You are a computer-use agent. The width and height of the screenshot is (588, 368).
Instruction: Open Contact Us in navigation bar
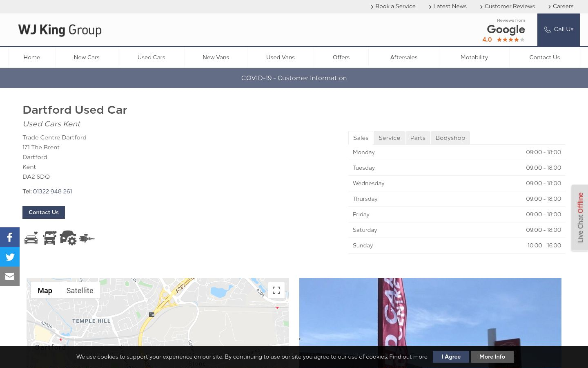click(544, 57)
